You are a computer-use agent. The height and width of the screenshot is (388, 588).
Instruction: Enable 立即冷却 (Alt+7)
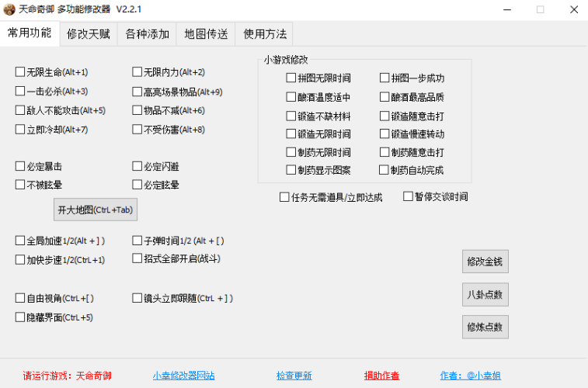point(20,130)
